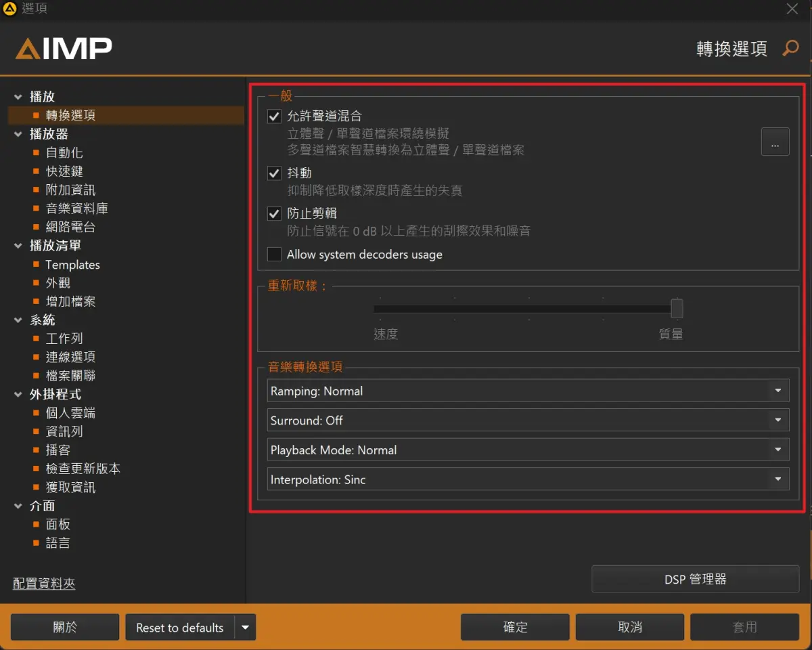This screenshot has width=812, height=650.
Task: Click AIMP app icon in title bar
Action: [9, 9]
